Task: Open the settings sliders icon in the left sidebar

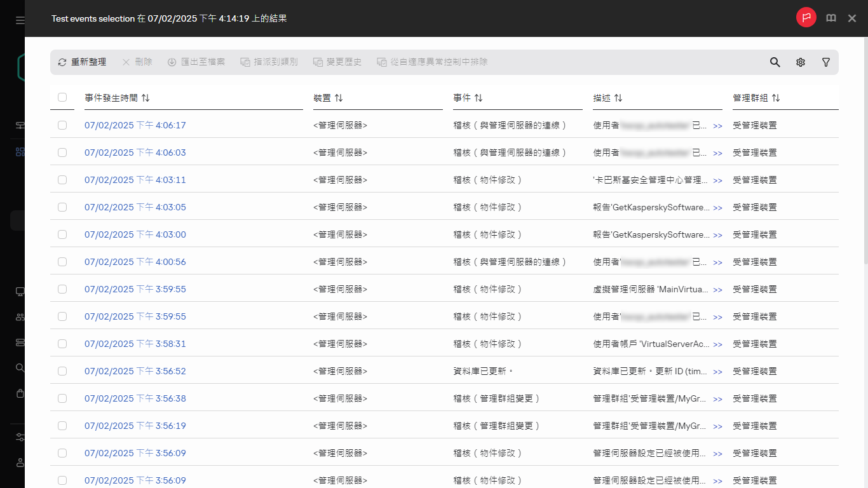Action: [x=20, y=437]
